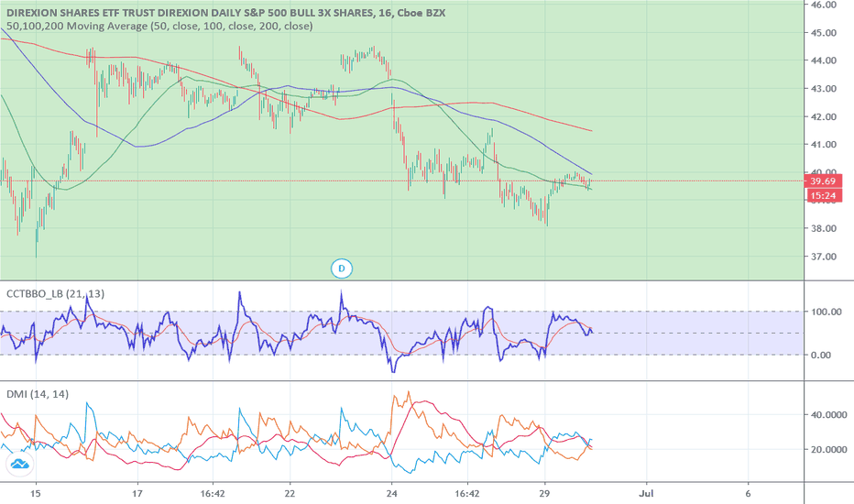The width and height of the screenshot is (854, 504).
Task: Click the 0.00 level on CCTBBO axis
Action: (821, 356)
